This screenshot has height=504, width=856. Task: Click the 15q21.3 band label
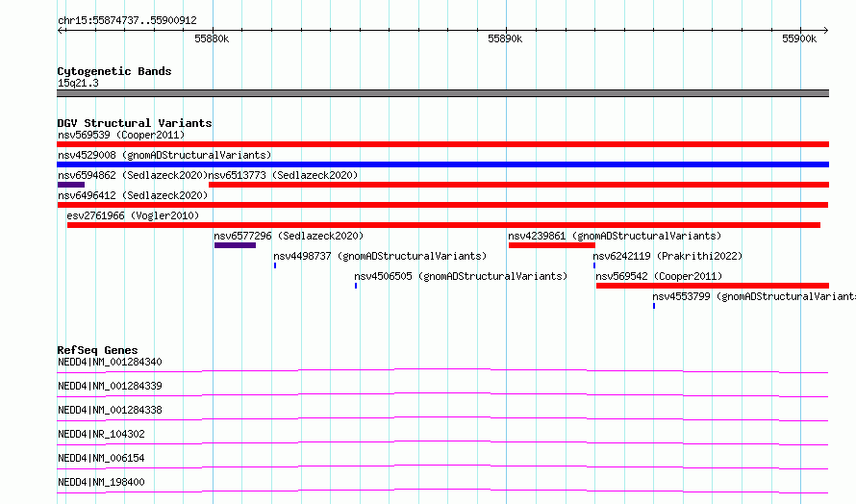click(78, 83)
